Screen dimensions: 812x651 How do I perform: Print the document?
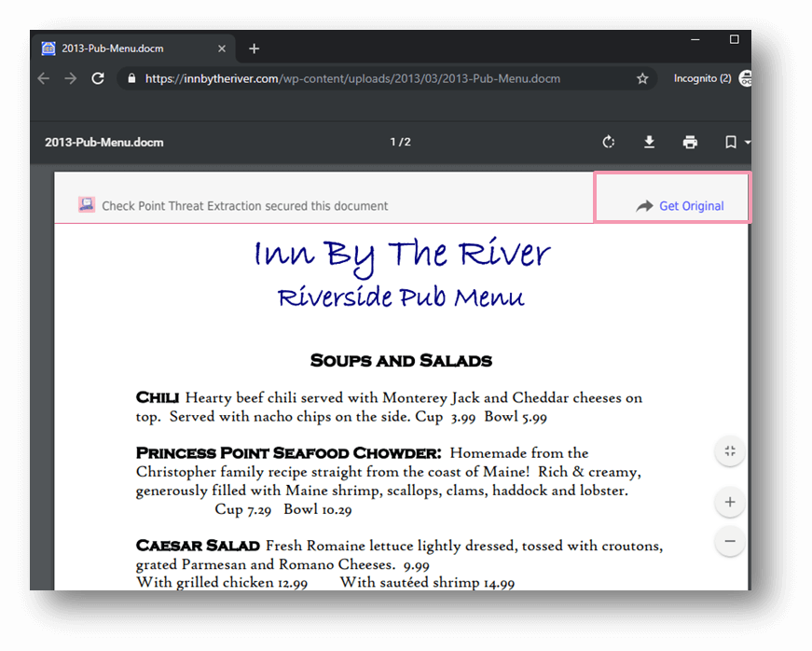[x=690, y=142]
